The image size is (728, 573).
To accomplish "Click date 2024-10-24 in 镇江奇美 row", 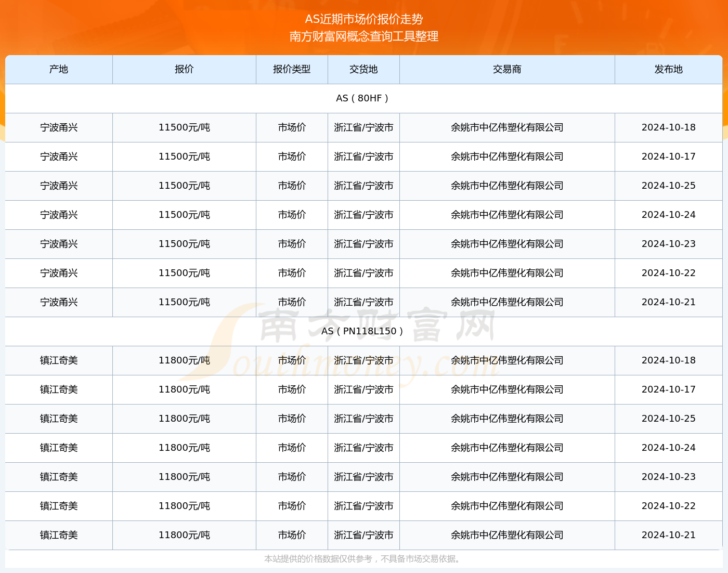I will 668,448.
